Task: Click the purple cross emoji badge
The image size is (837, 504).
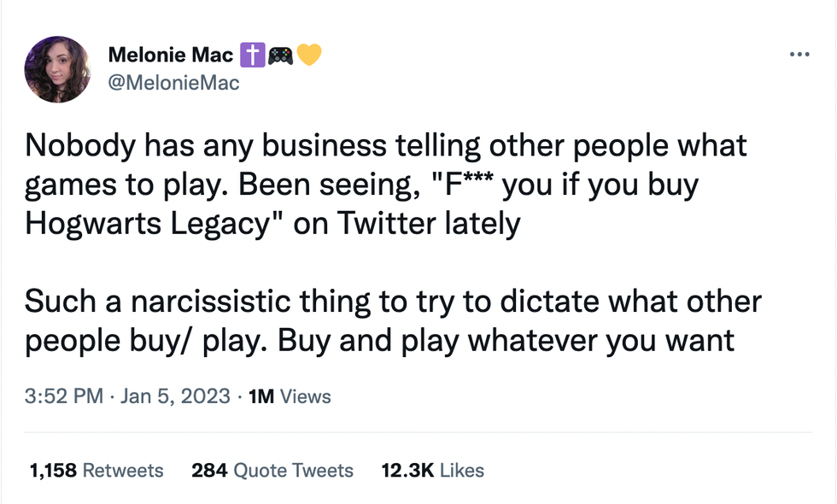Action: (x=252, y=56)
